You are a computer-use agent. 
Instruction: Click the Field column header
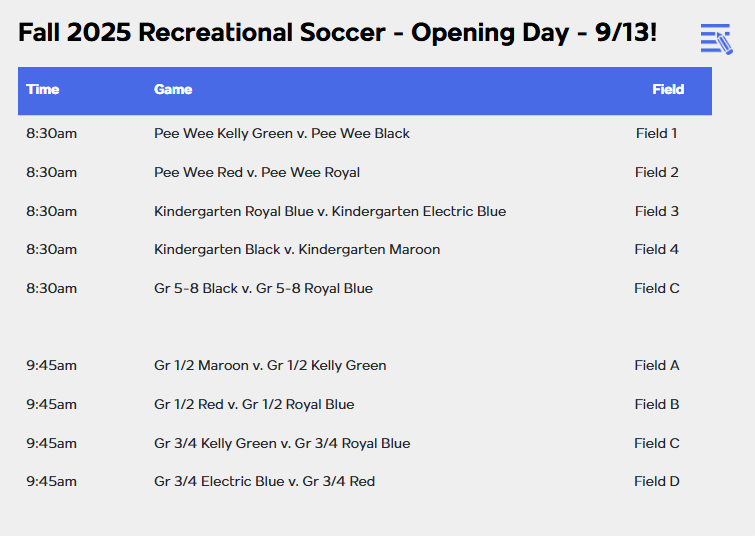tap(668, 89)
